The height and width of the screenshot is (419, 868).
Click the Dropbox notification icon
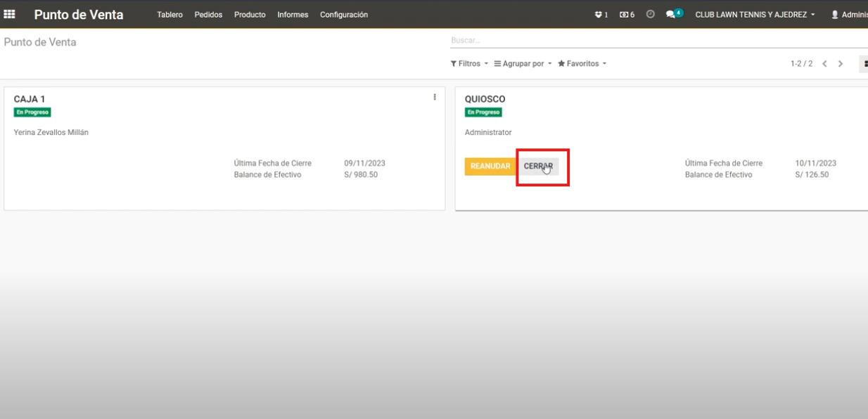pyautogui.click(x=601, y=15)
